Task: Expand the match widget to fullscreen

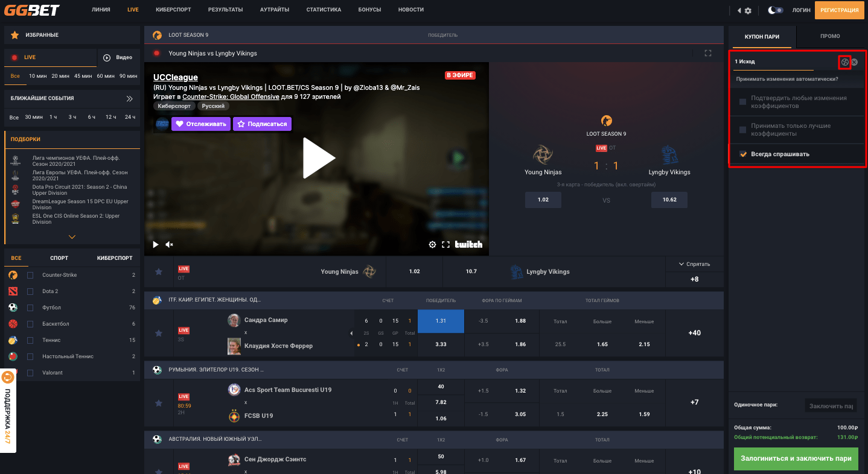Action: point(708,53)
